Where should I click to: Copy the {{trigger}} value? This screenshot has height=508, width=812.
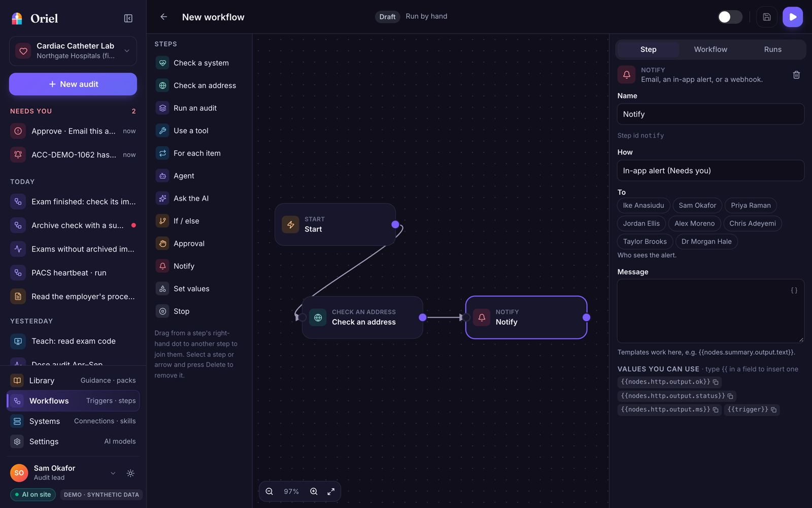click(773, 409)
